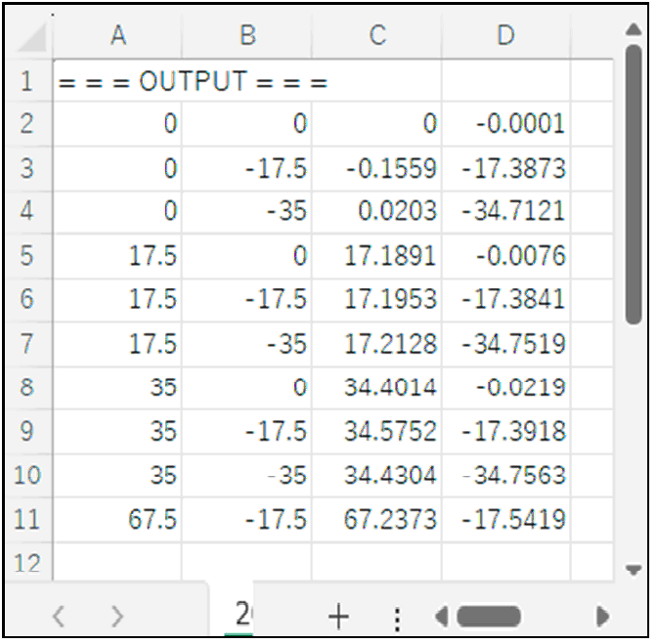Select cell containing 17.1891
Viewport: 658px width, 644px height.
(377, 256)
